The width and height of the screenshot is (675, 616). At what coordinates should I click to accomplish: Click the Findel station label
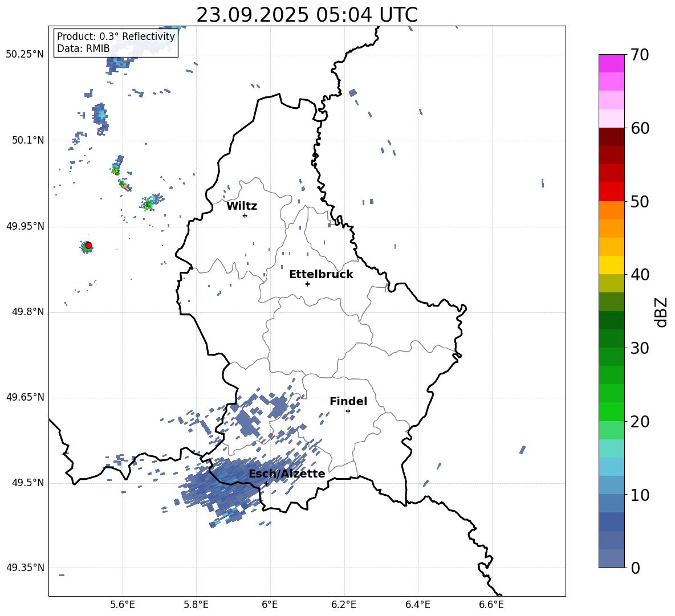coord(348,401)
